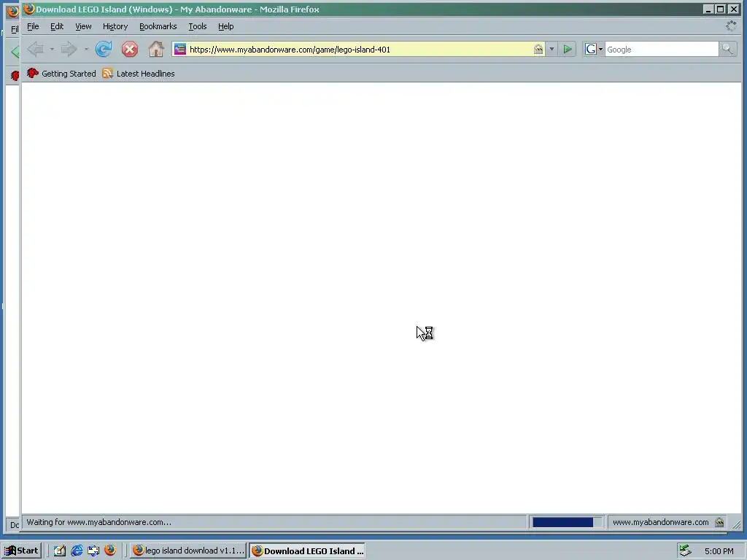Open the Tools menu
Viewport: 747px width, 560px height.
(197, 26)
